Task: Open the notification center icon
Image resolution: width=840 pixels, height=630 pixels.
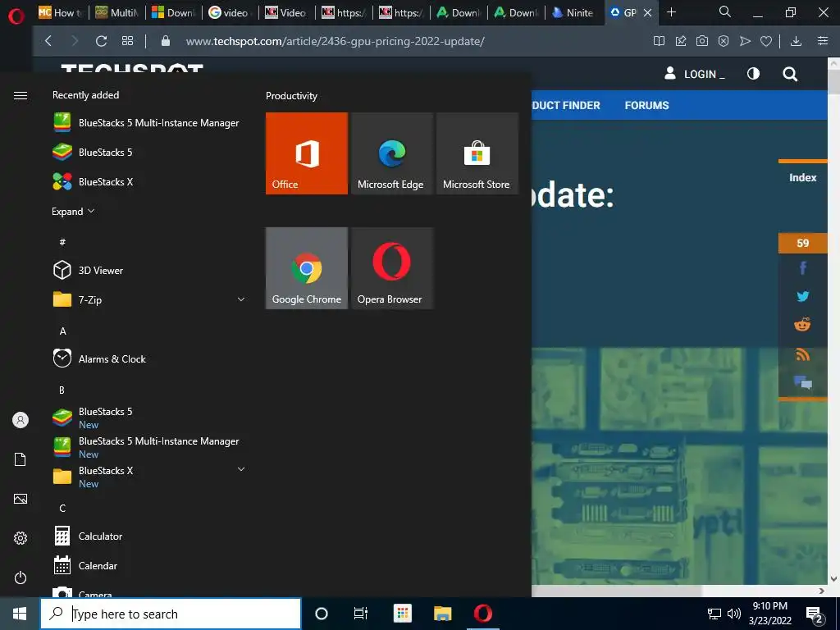Action: tap(815, 614)
